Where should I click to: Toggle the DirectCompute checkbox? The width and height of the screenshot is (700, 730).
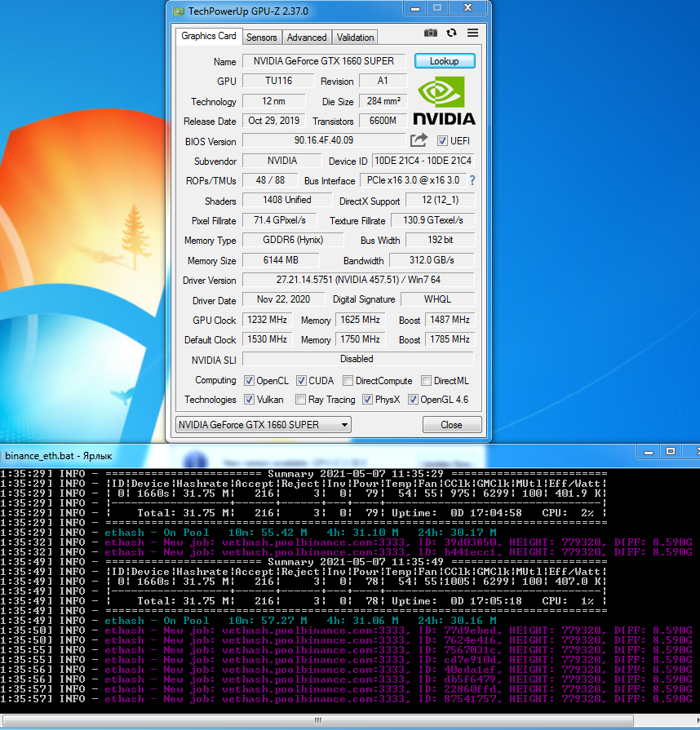[x=348, y=381]
